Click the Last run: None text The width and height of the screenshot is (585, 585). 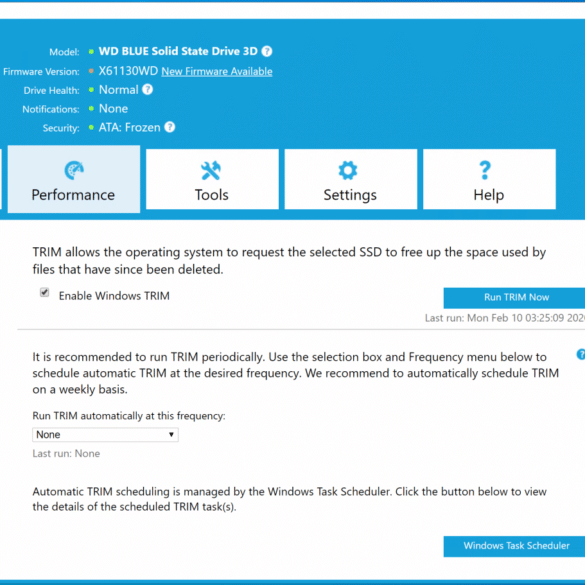pyautogui.click(x=66, y=454)
